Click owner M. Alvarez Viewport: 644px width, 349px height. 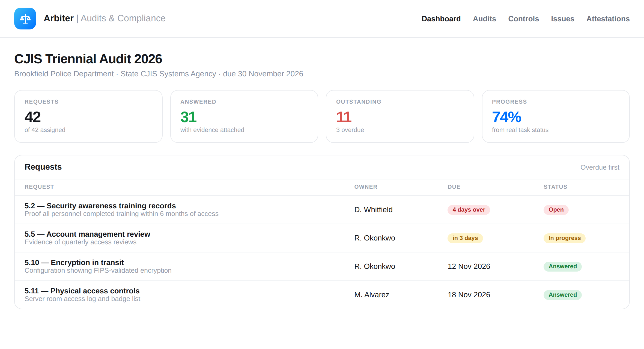tap(372, 295)
